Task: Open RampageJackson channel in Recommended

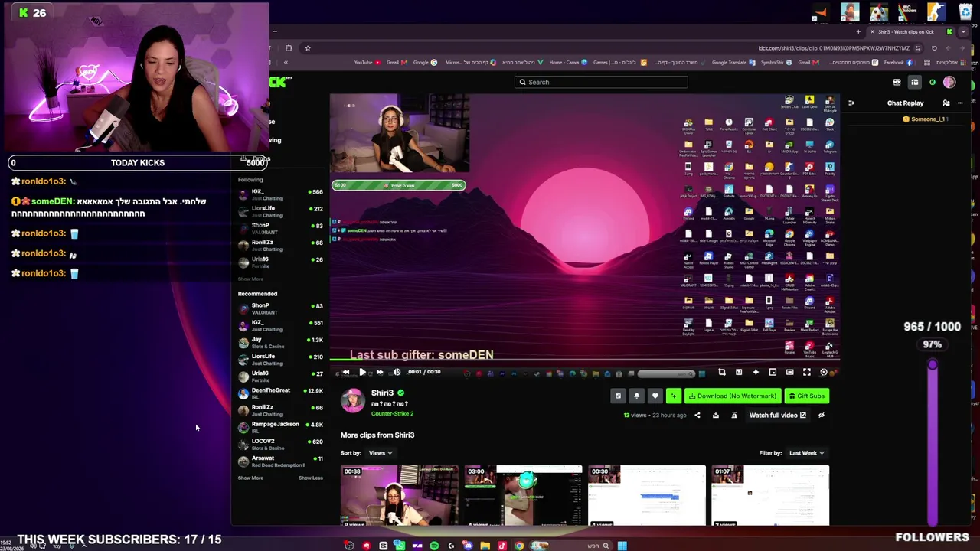Action: point(280,427)
